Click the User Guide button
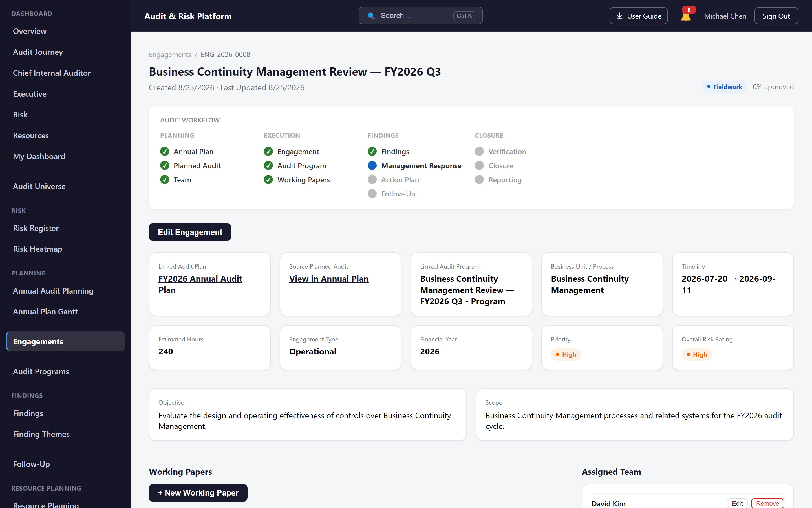 [638, 16]
